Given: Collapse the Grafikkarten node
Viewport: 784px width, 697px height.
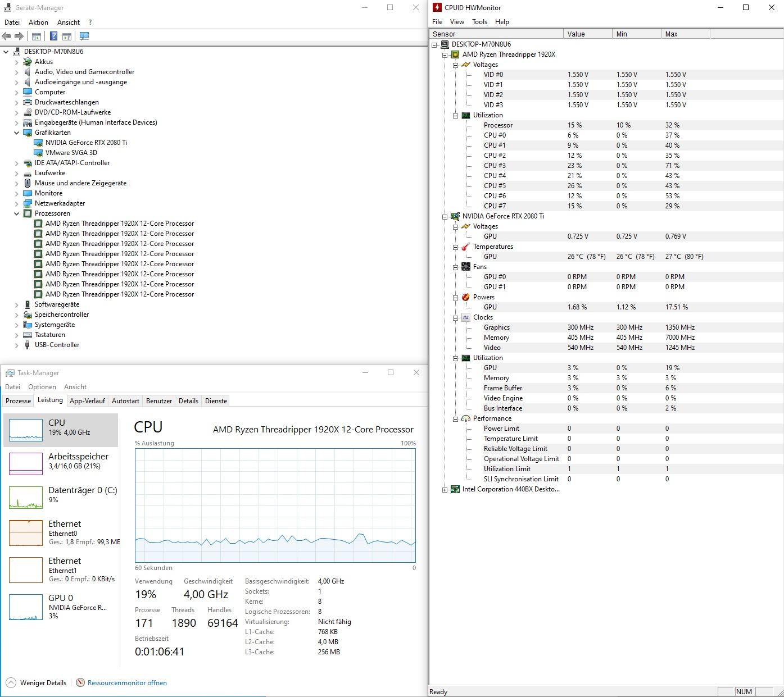Looking at the screenshot, I should pos(17,133).
